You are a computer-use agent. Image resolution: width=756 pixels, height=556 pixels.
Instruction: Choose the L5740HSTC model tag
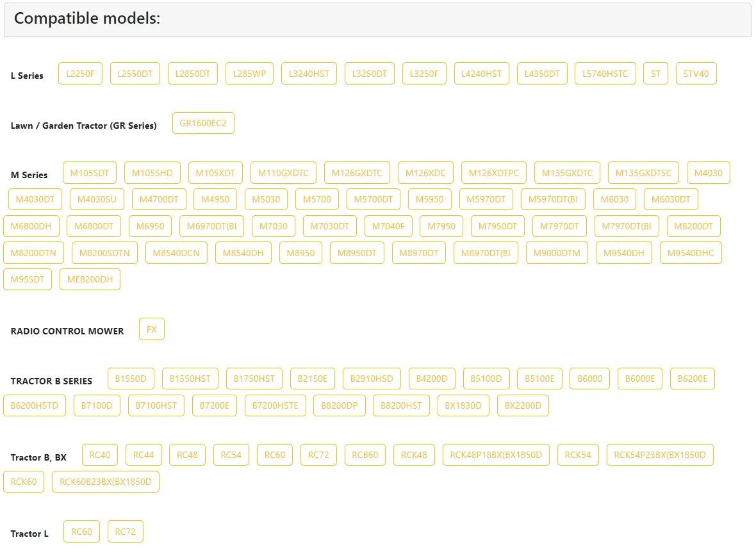pos(605,74)
